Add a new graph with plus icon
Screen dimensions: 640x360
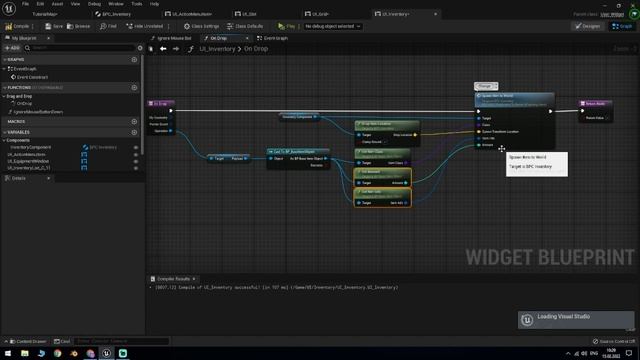(134, 60)
